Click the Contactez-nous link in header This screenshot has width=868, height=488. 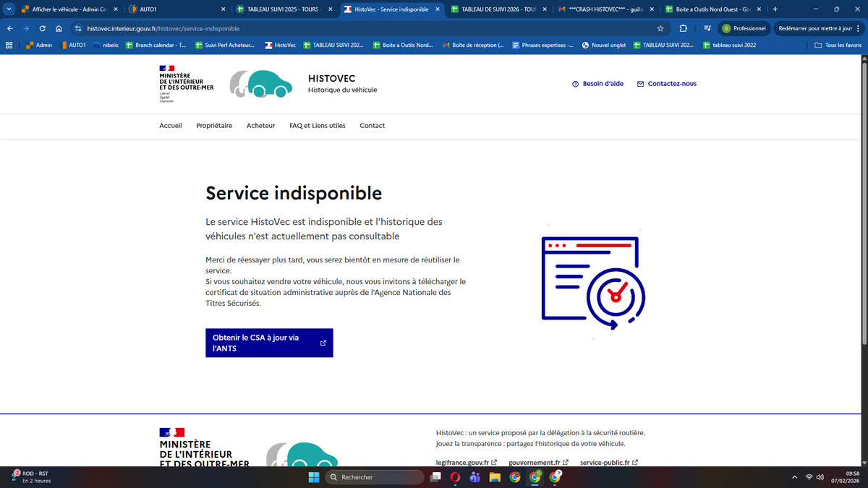coord(666,84)
